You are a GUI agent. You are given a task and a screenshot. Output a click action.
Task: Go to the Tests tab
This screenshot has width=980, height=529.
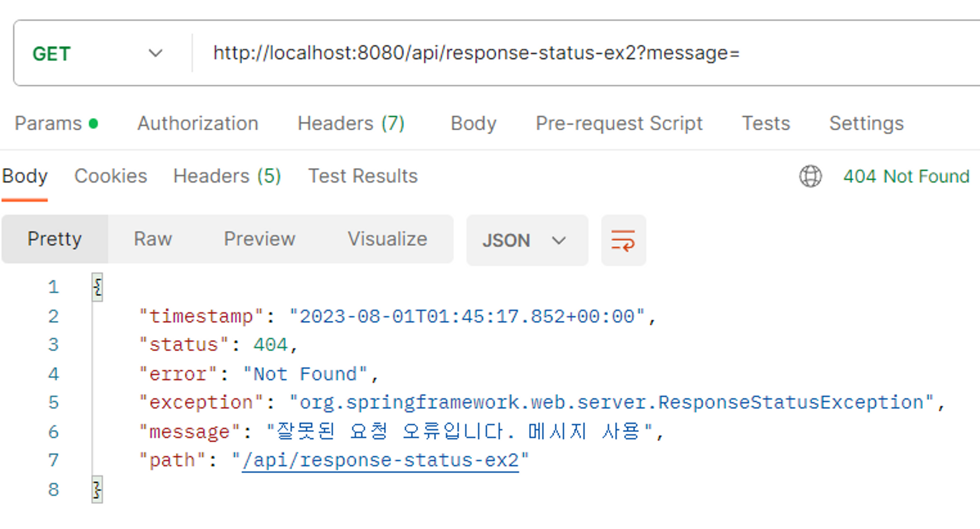(x=766, y=123)
